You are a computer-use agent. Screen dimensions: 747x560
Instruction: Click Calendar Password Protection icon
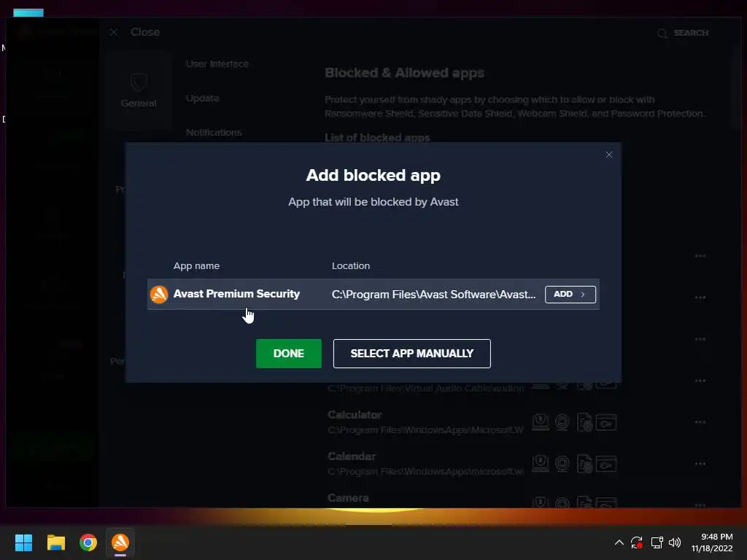(x=606, y=464)
